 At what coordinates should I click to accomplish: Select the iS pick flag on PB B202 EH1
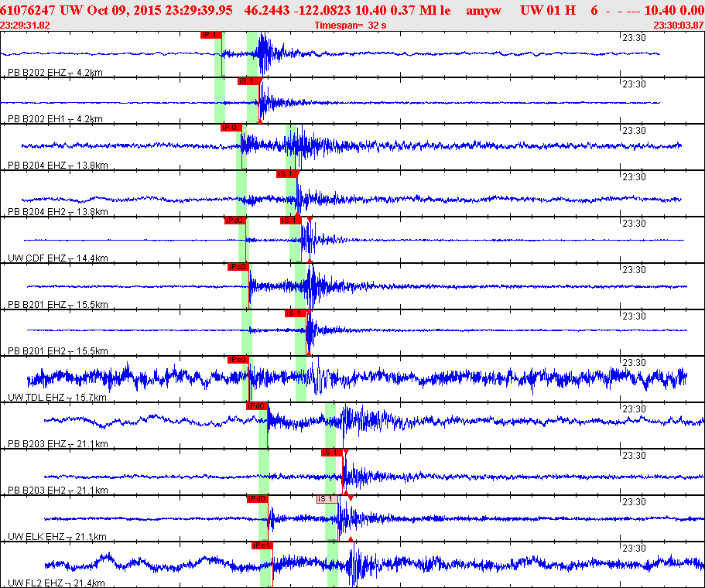[248, 81]
